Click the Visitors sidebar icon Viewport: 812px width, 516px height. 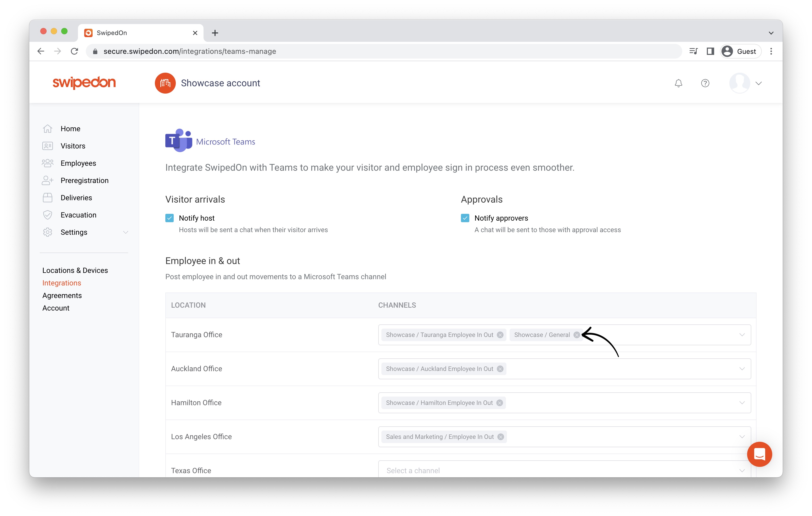coord(48,146)
